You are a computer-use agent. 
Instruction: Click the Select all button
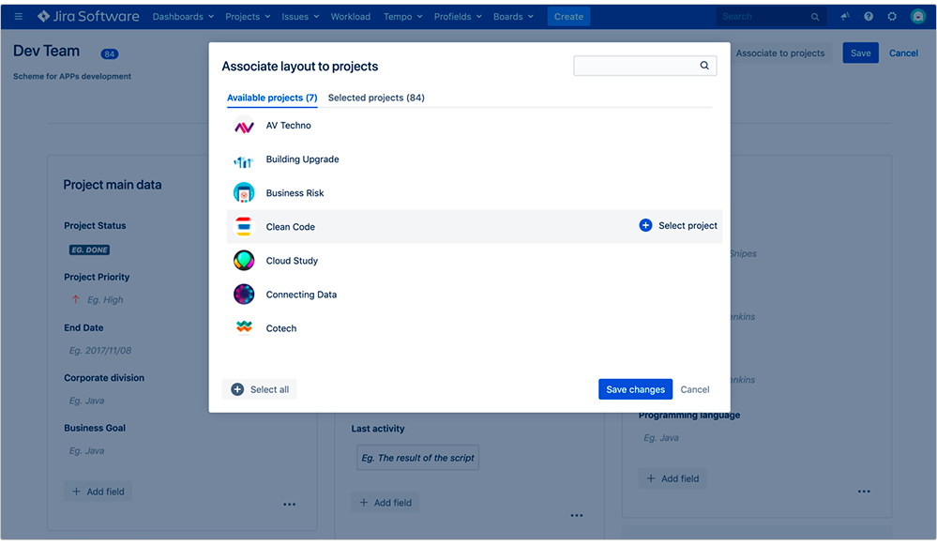(259, 388)
